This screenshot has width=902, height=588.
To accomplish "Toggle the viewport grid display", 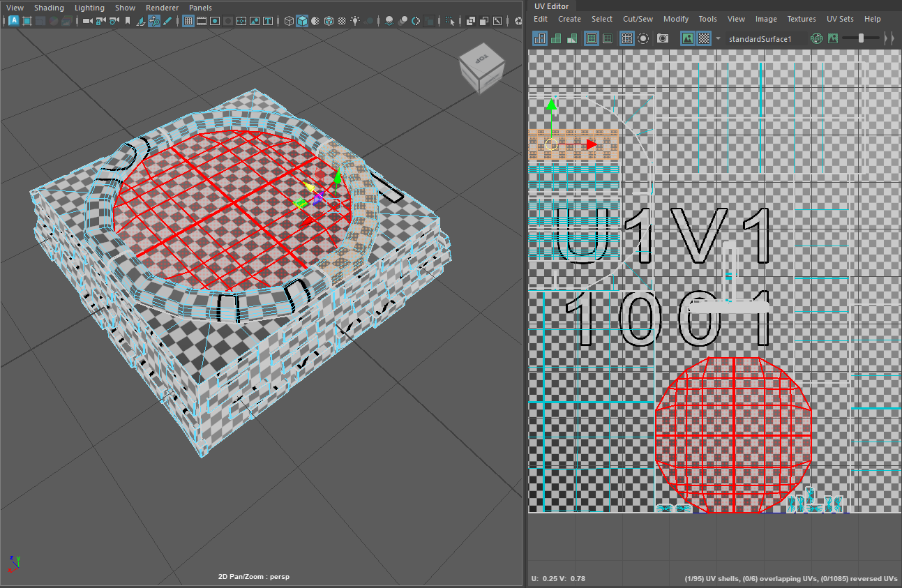I will point(188,21).
